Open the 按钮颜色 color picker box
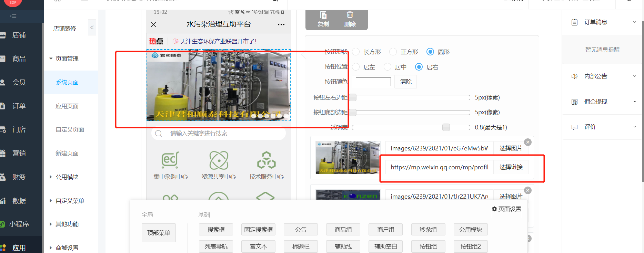Screen dimensions: 644x253 (x=373, y=82)
